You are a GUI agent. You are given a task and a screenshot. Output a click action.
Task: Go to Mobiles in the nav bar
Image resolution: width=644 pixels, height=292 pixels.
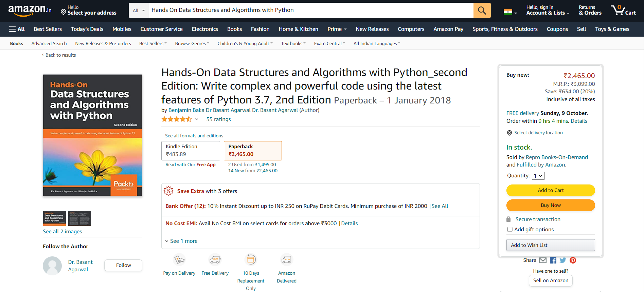[122, 29]
